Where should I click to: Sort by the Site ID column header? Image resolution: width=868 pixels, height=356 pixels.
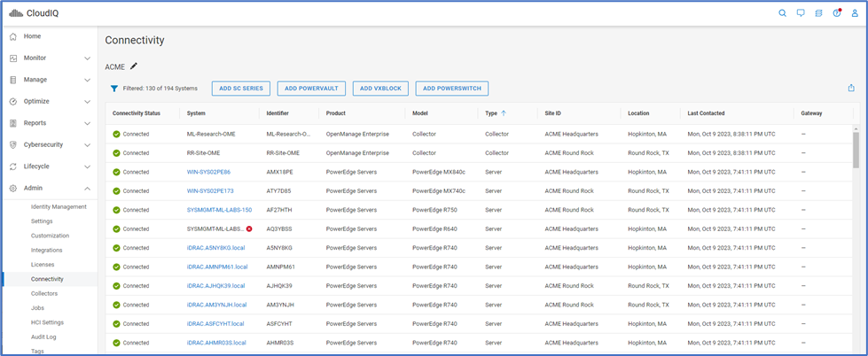553,113
